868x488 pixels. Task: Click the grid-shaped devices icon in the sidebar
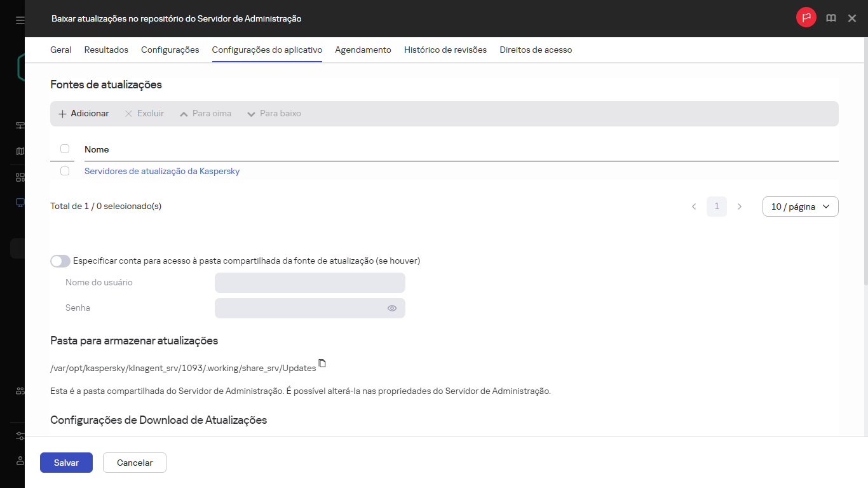(19, 177)
